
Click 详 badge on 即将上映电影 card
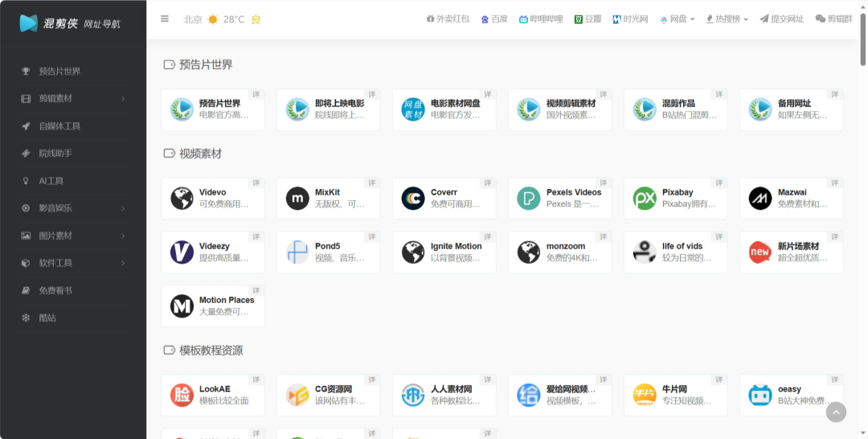pos(372,94)
